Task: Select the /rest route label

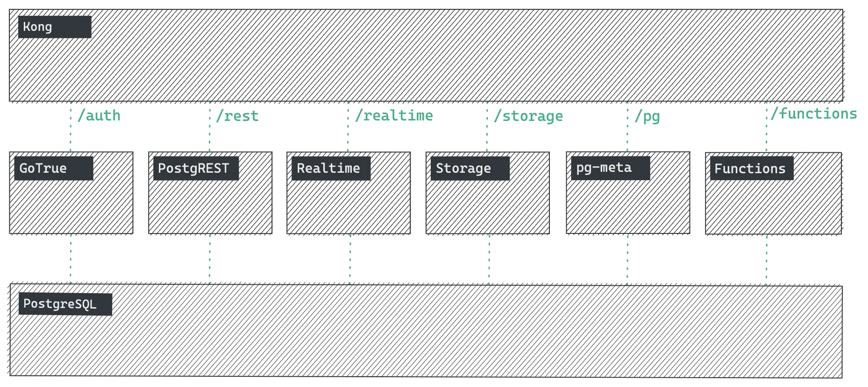Action: tap(237, 116)
